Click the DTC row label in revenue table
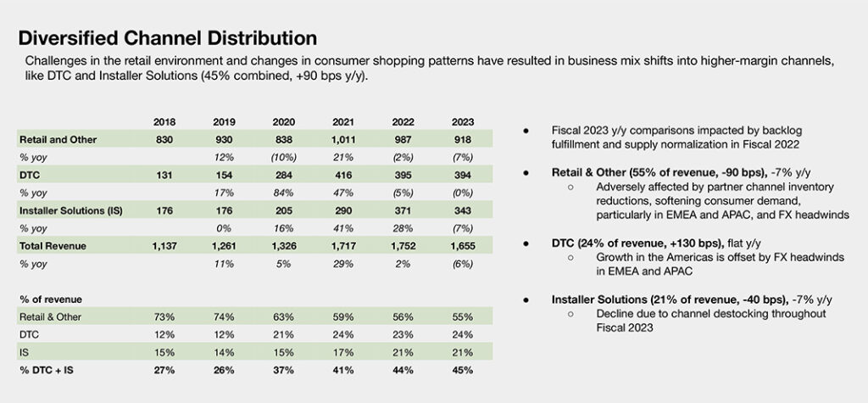This screenshot has width=868, height=403. [x=30, y=175]
